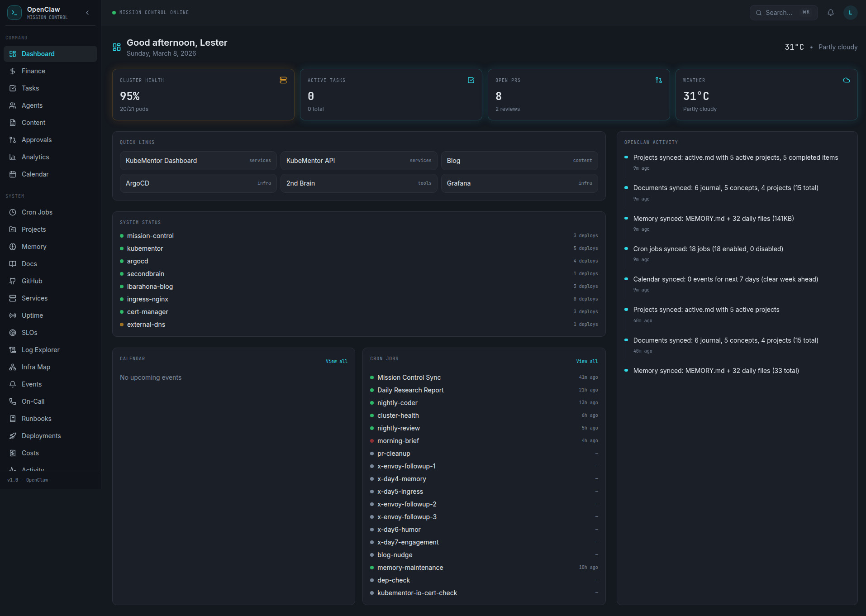Image resolution: width=866 pixels, height=616 pixels.
Task: Click the notification bell icon
Action: point(831,13)
